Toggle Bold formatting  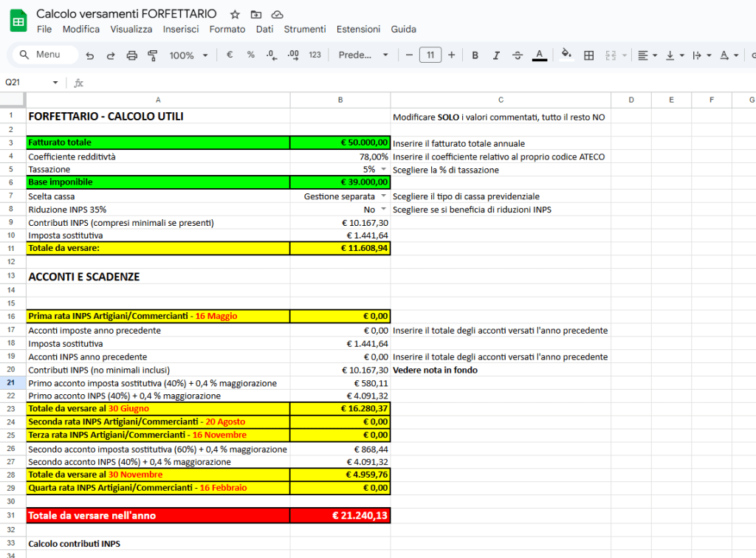tap(475, 55)
